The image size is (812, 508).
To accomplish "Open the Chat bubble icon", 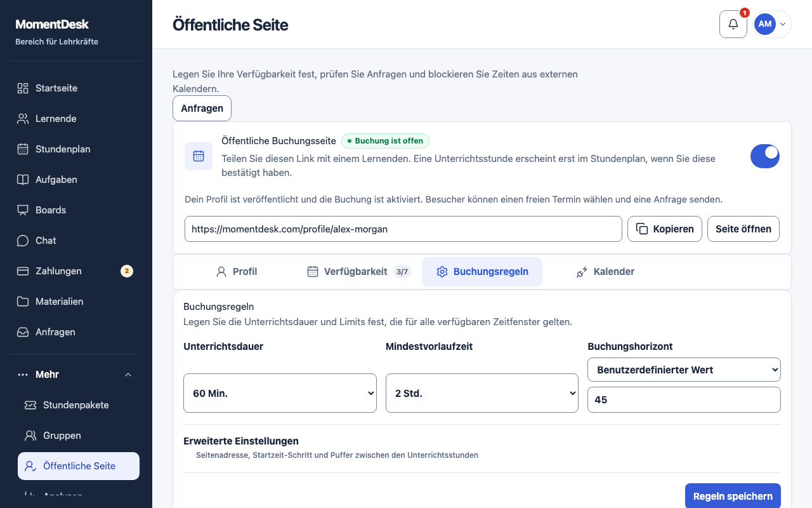I will (x=23, y=241).
